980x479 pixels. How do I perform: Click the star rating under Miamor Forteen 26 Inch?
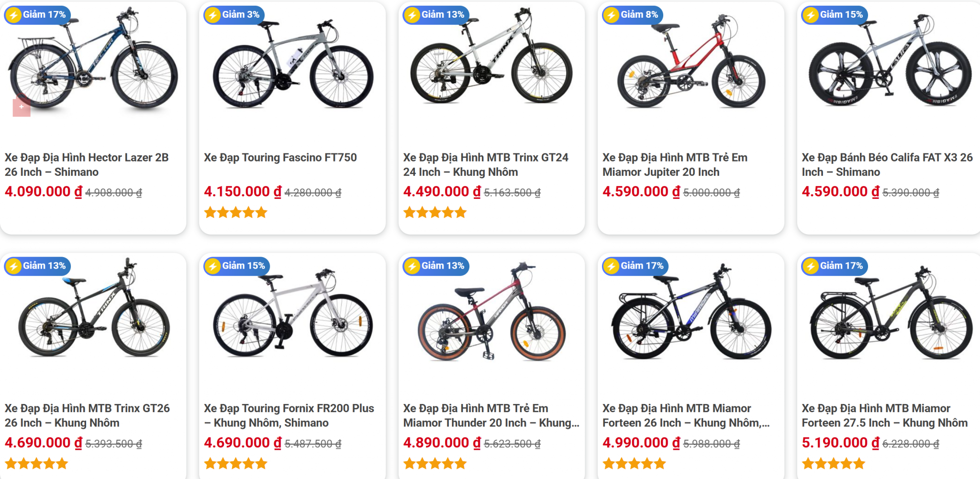tap(634, 463)
